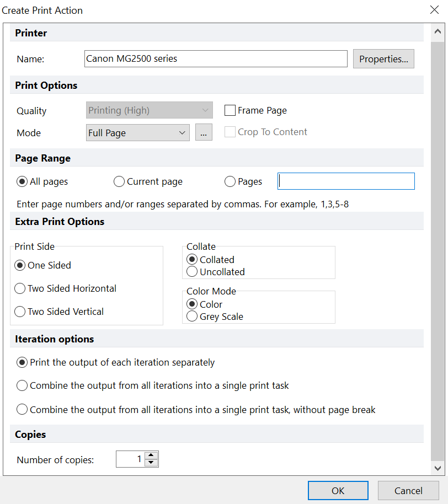Open the Mode dropdown showing Full Page

pos(138,133)
